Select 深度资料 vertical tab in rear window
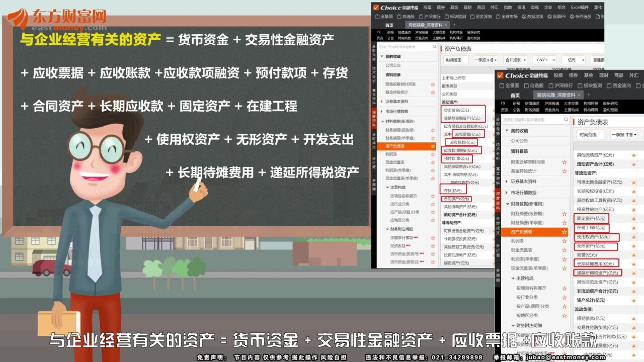 point(374,117)
